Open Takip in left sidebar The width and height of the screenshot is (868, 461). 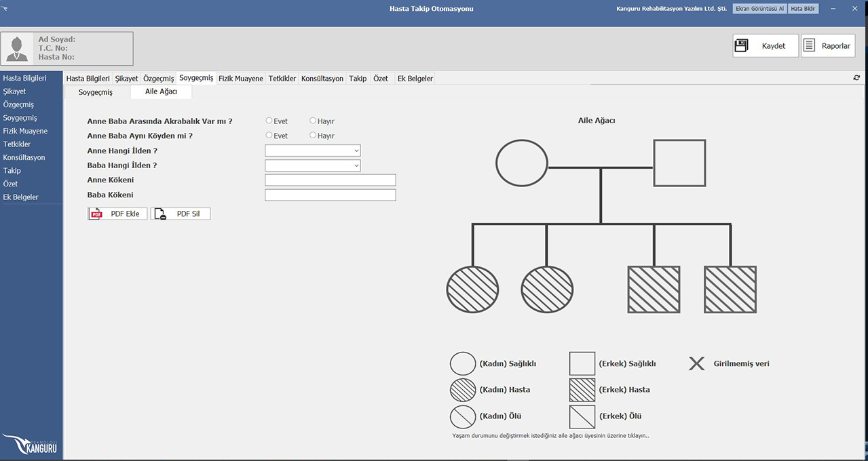click(x=12, y=171)
